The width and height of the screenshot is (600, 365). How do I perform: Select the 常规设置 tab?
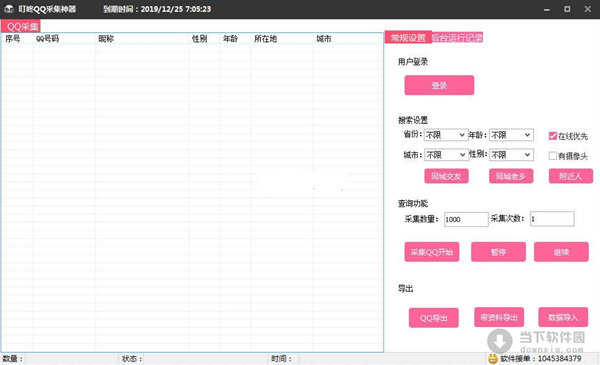point(408,37)
